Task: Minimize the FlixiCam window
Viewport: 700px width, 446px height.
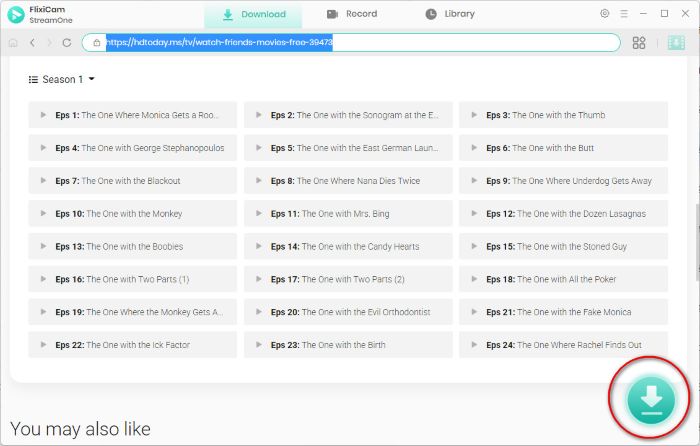Action: pyautogui.click(x=643, y=14)
